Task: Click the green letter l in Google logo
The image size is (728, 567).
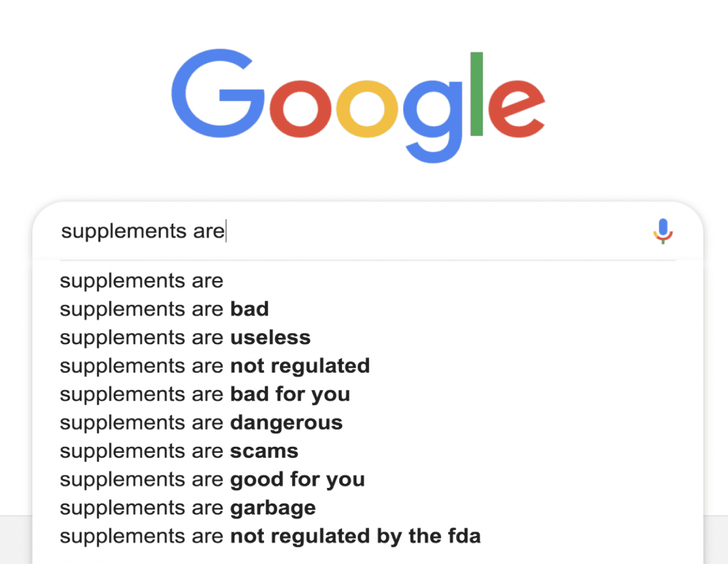Action: 476,94
